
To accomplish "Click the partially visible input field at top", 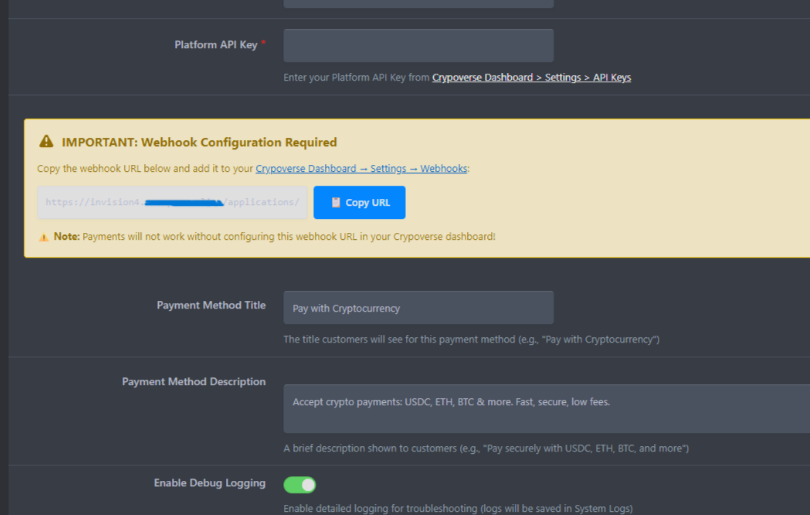I will tap(418, 4).
